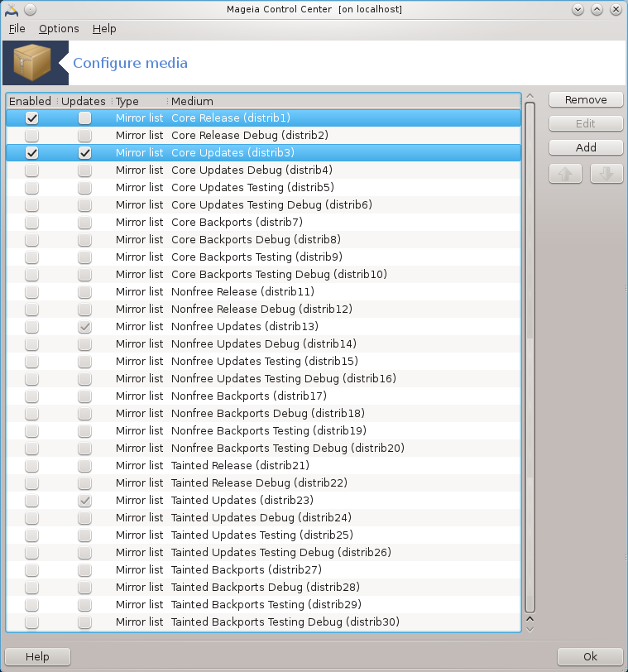Toggle Updates checkbox for Core Release (distrib1)

coord(85,118)
